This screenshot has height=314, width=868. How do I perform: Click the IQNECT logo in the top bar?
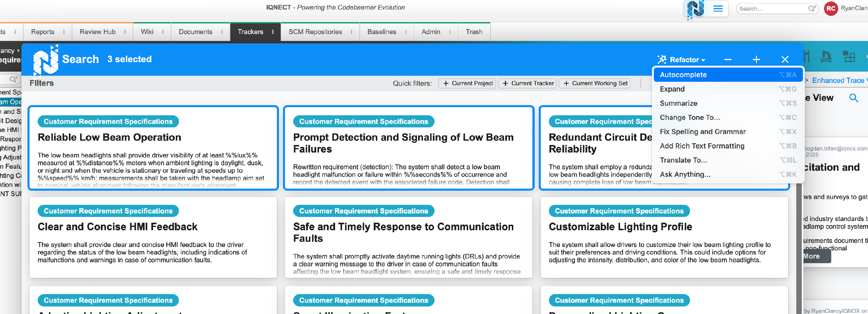tap(696, 9)
